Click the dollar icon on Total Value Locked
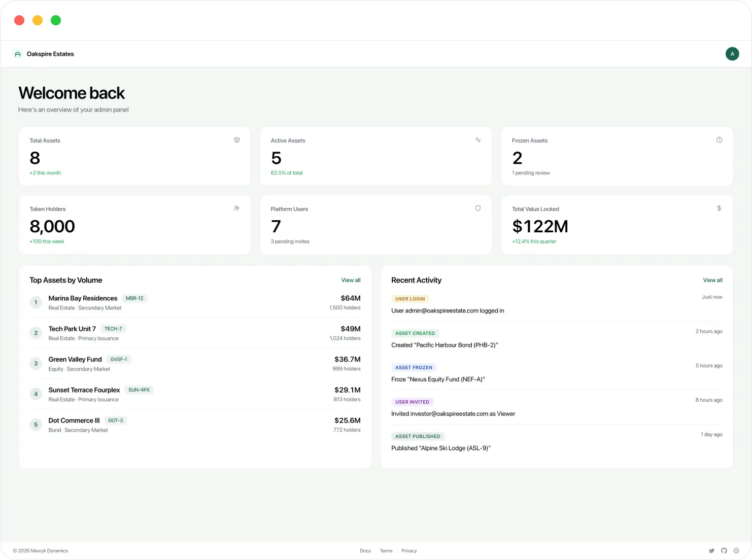This screenshot has height=560, width=752. tap(719, 208)
